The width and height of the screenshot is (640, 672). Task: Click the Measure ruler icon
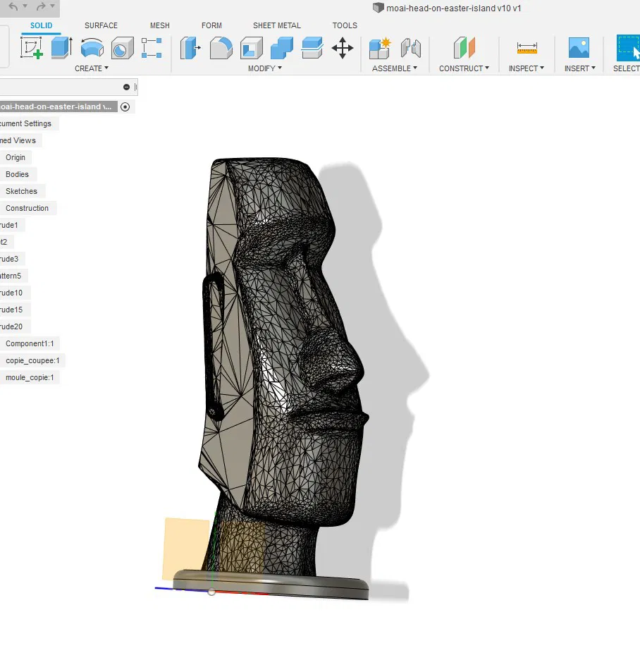527,47
